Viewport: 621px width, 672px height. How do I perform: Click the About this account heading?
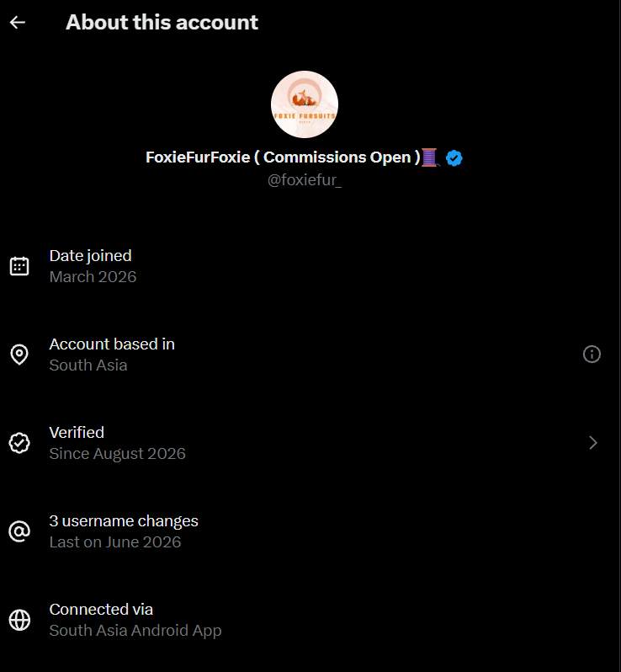162,22
